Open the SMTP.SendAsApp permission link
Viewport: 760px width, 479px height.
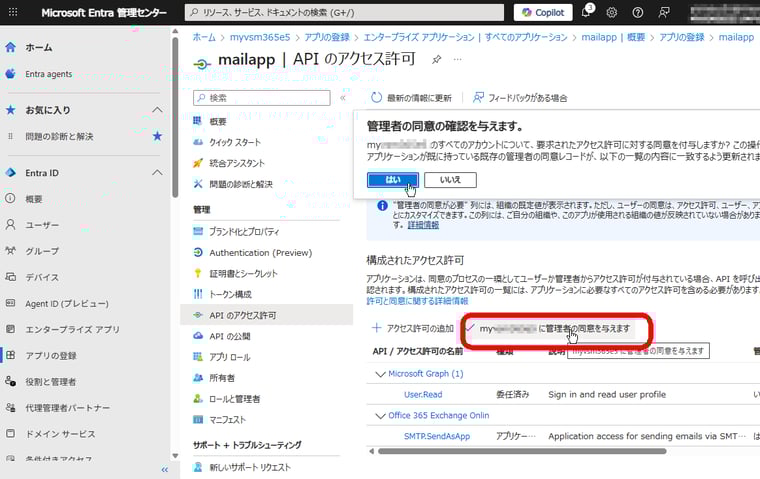[437, 436]
